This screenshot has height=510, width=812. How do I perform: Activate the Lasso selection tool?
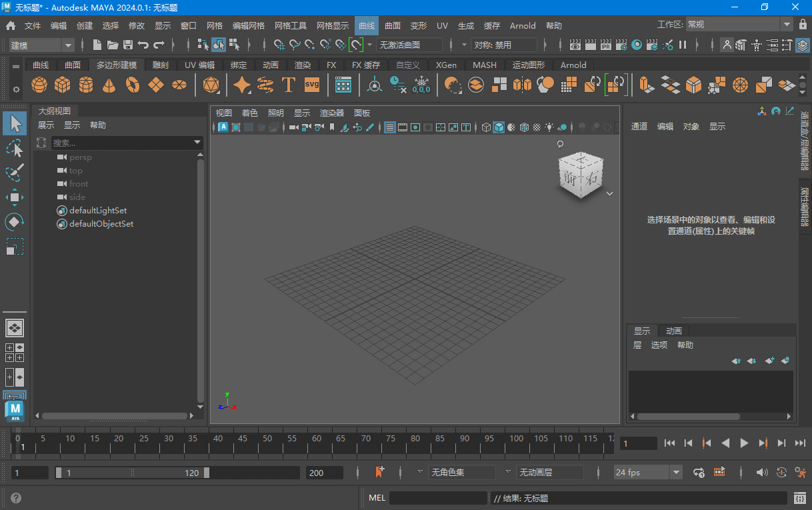tap(15, 148)
